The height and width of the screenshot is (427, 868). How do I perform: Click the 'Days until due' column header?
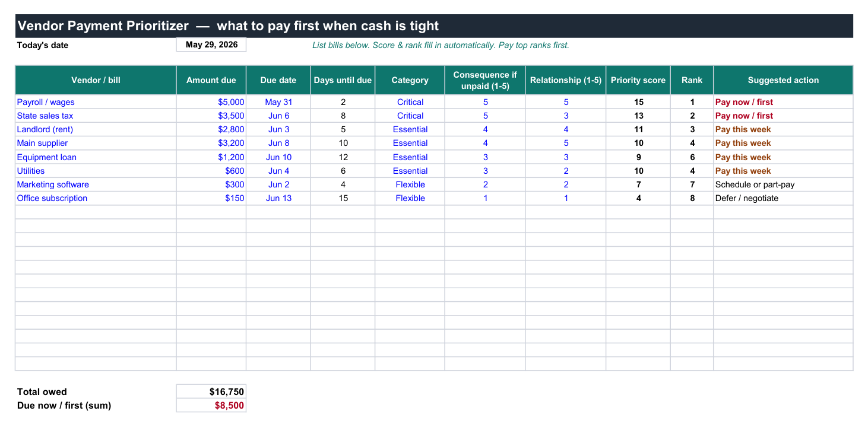tap(343, 80)
